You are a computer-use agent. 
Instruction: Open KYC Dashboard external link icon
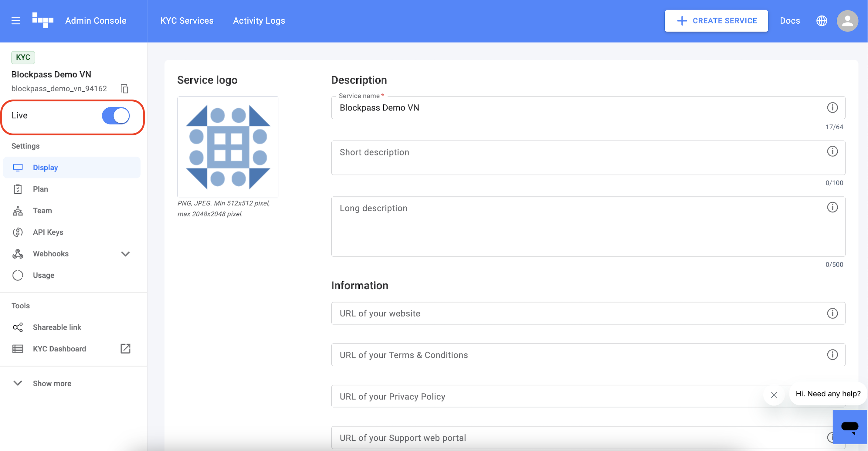125,348
